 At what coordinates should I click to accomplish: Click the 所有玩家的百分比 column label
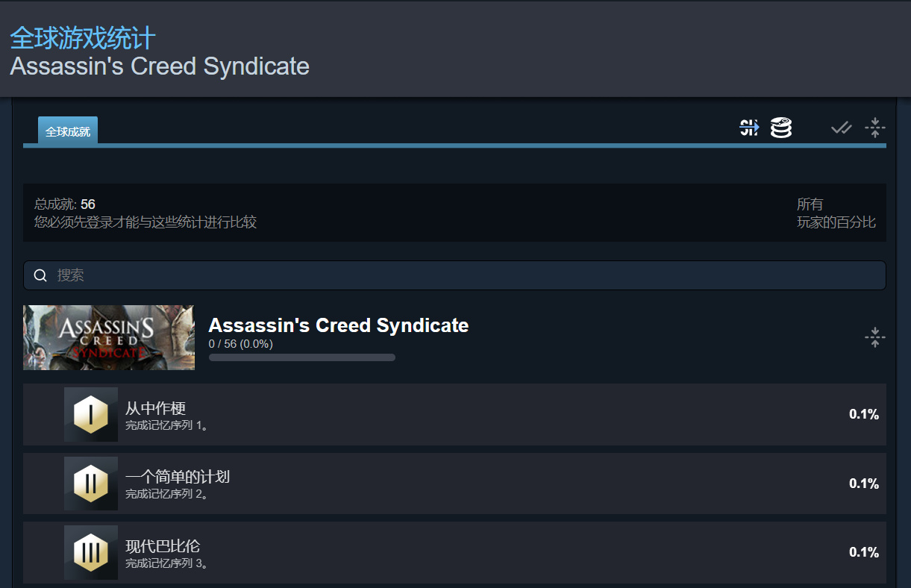(836, 213)
